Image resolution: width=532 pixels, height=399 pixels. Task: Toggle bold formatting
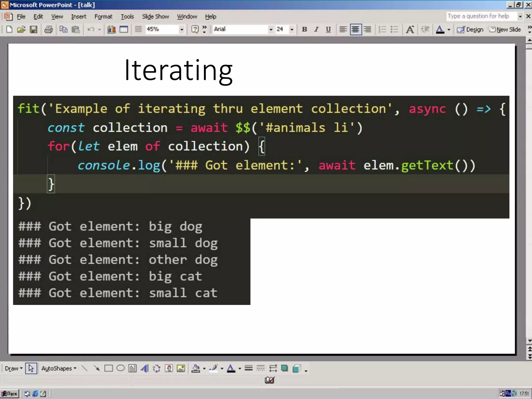point(304,29)
